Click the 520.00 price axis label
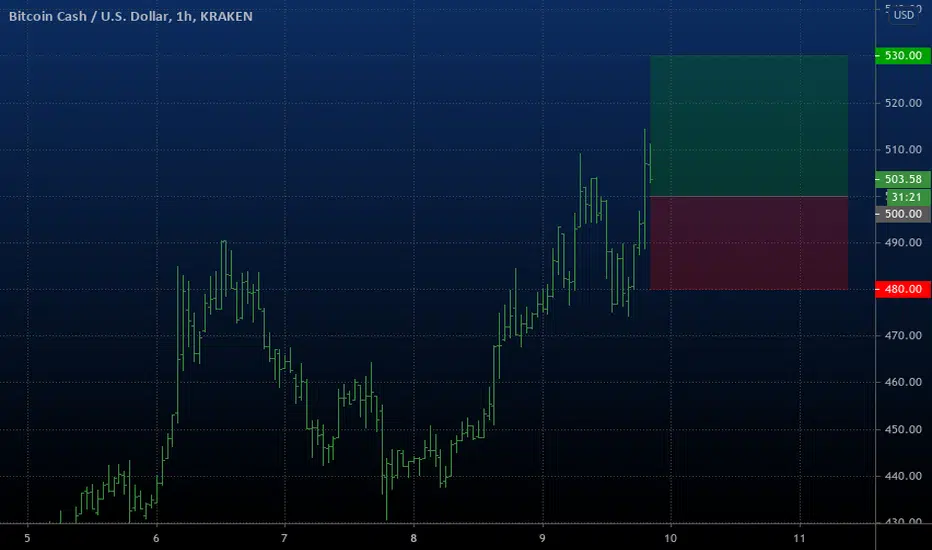Screen dimensions: 932x550 point(903,103)
